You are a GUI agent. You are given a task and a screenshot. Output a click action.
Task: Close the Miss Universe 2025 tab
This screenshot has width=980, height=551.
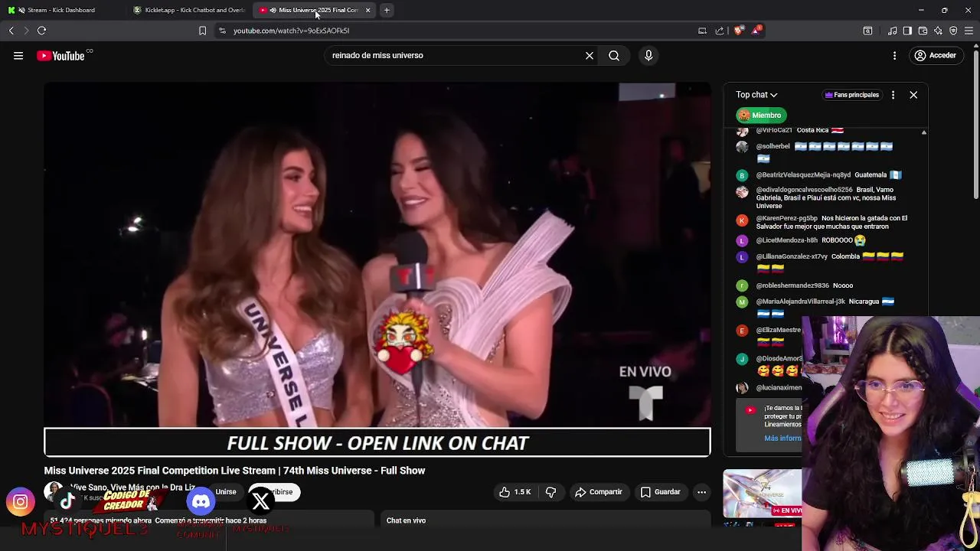(367, 10)
